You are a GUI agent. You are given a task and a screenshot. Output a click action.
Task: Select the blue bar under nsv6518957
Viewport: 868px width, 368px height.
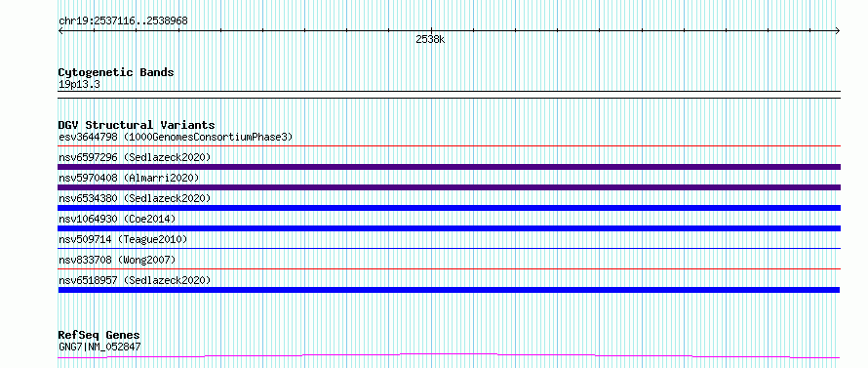coord(449,290)
